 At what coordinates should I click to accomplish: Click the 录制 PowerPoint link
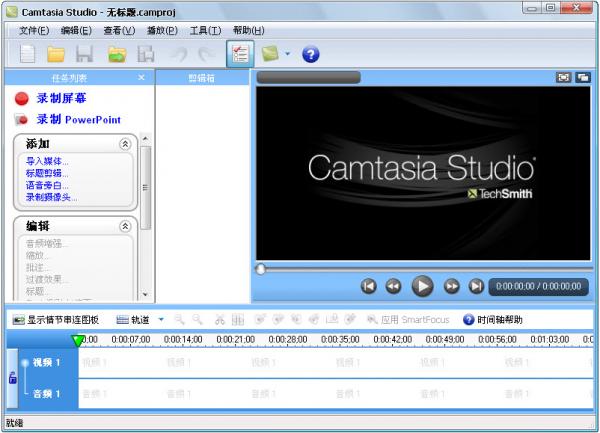[x=79, y=119]
